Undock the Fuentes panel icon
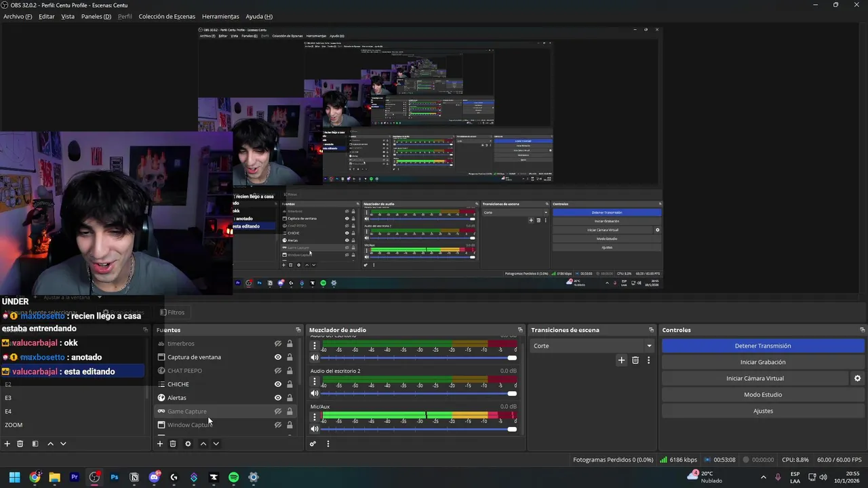 (x=298, y=330)
